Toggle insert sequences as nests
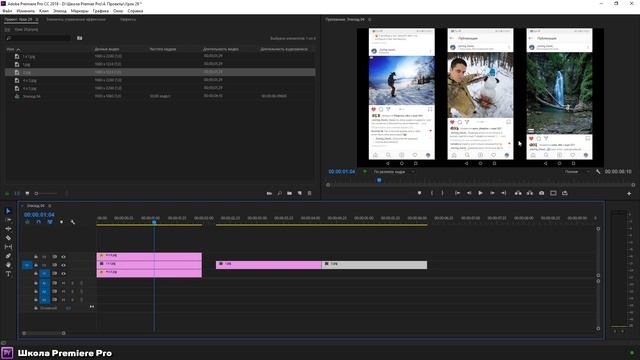 [27, 222]
